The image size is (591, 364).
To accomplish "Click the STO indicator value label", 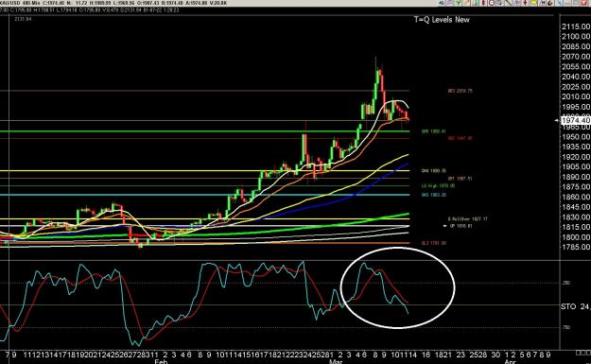I will (575, 306).
